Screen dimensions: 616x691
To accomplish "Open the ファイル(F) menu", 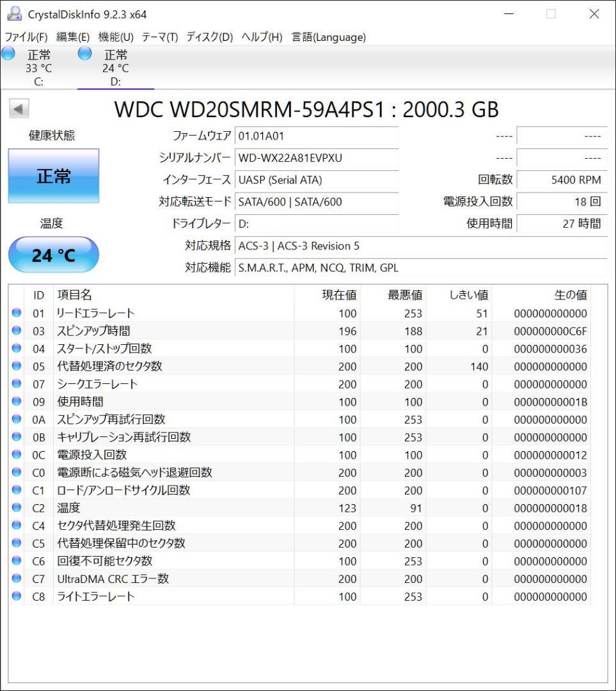I will pos(26,37).
